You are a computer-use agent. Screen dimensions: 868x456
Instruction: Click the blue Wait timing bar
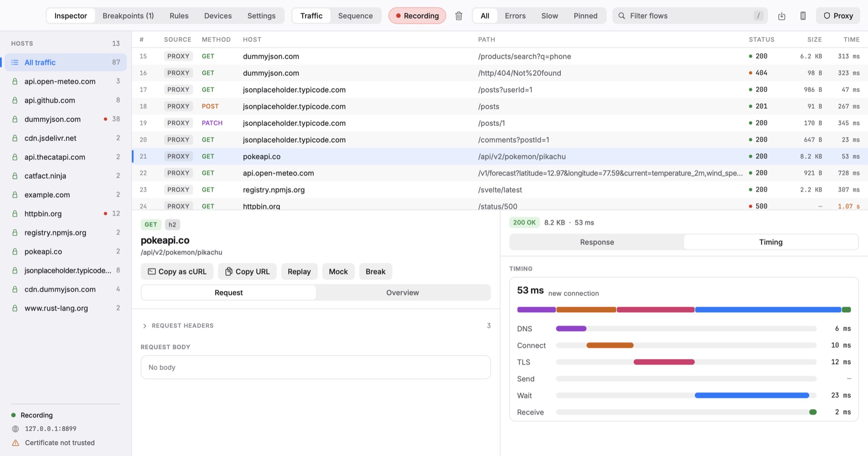(752, 395)
